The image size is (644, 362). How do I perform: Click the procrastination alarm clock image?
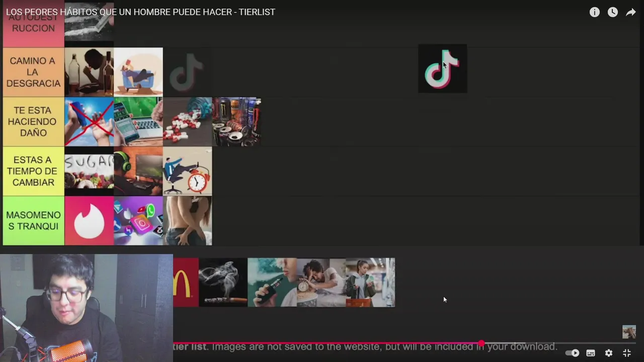[188, 171]
